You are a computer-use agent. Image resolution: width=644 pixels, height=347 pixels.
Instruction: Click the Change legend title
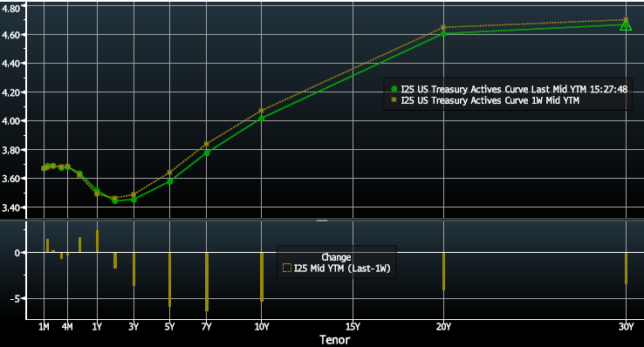click(x=336, y=257)
